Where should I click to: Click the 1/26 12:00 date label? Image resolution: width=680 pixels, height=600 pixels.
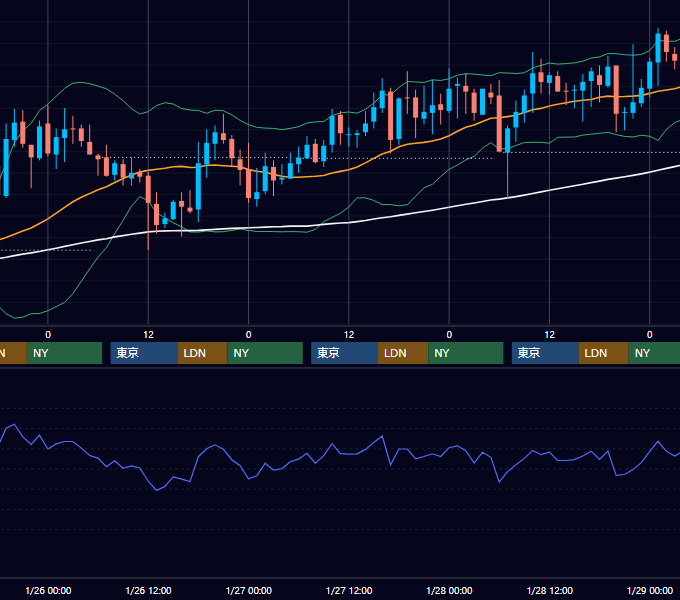(x=148, y=590)
